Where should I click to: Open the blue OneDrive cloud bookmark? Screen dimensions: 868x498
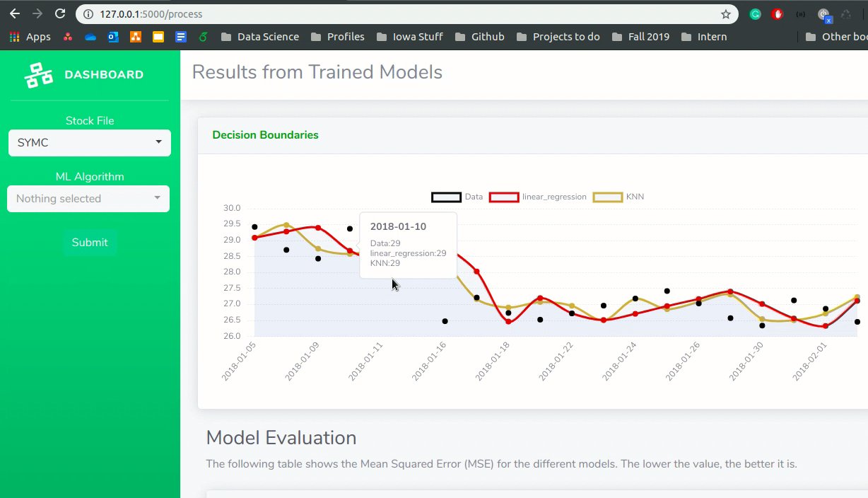pyautogui.click(x=90, y=37)
